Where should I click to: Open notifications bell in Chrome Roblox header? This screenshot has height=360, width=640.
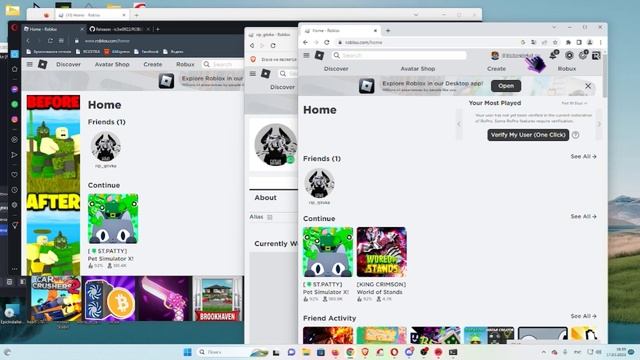553,55
